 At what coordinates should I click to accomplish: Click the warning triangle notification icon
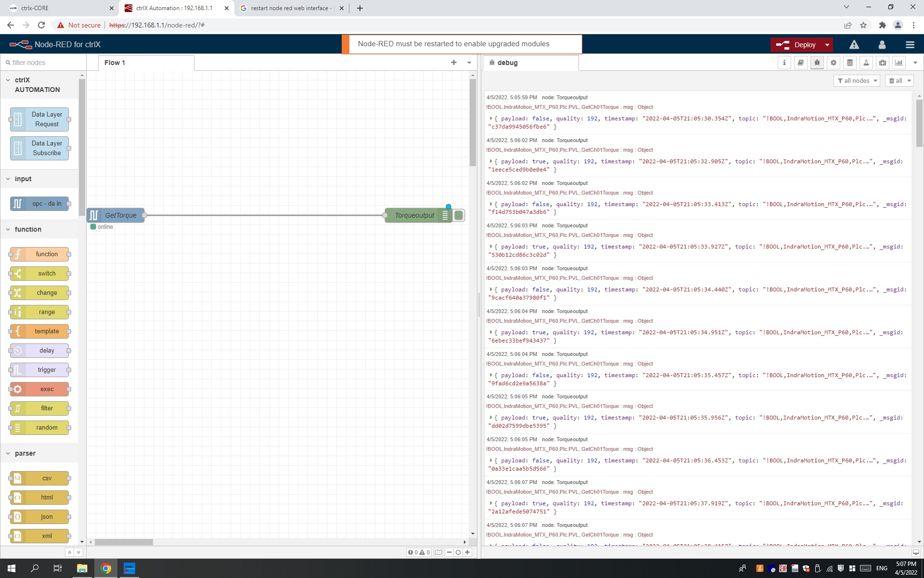854,45
